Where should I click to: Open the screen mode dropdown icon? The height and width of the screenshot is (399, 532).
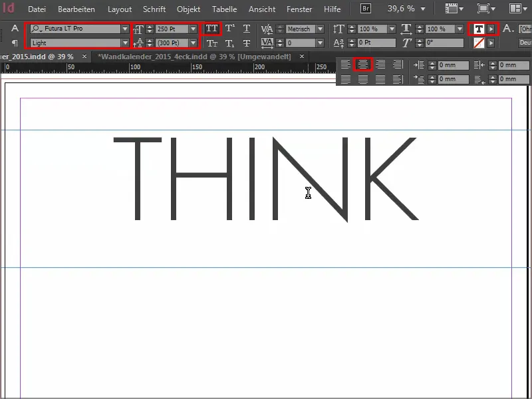point(486,9)
